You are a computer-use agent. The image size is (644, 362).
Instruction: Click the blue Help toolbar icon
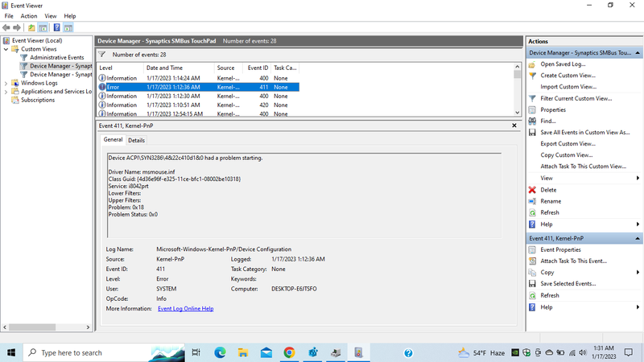click(x=56, y=27)
